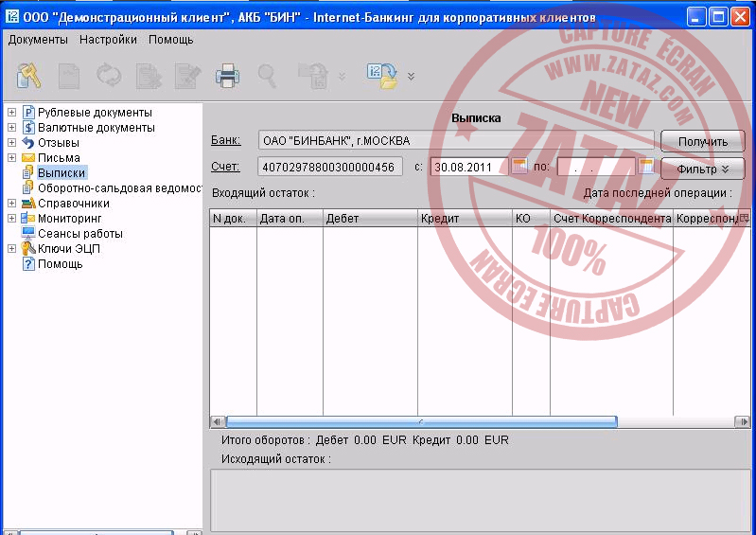Click the Валютные документы dollar icon
Image resolution: width=756 pixels, height=535 pixels.
[28, 127]
